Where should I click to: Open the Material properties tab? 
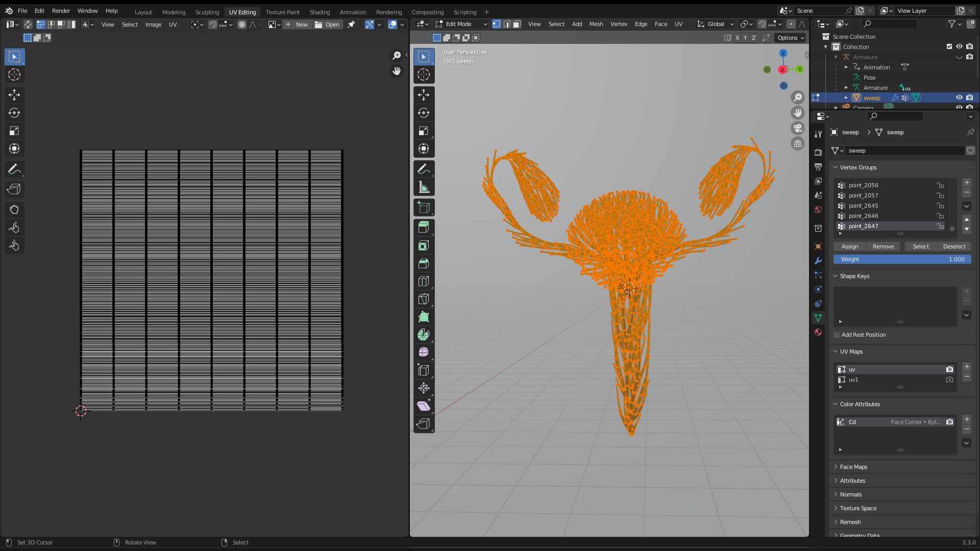click(x=818, y=332)
